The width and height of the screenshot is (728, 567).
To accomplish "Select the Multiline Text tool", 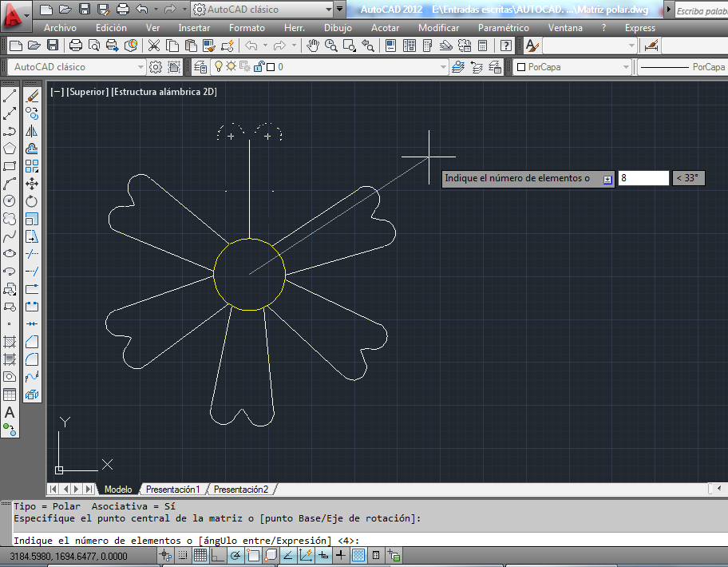I will click(x=8, y=414).
